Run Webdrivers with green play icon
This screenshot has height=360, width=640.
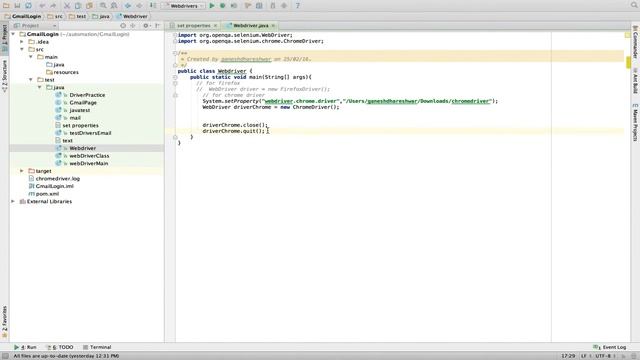pyautogui.click(x=212, y=6)
